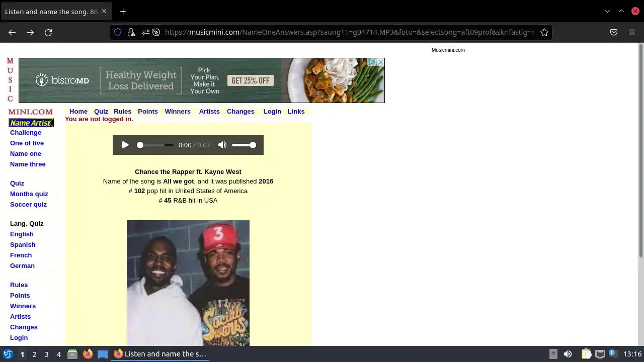The image size is (644, 362).
Task: Open the Firefox application menu
Action: [632, 32]
